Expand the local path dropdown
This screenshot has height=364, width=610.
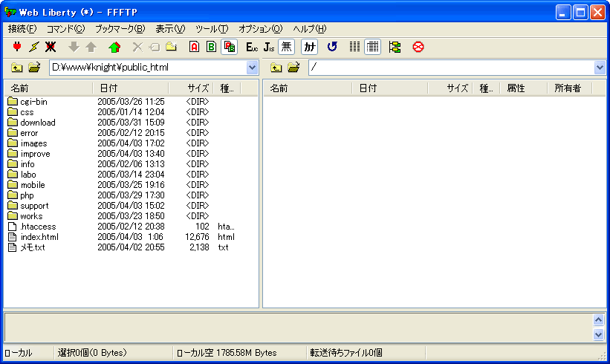pos(252,68)
